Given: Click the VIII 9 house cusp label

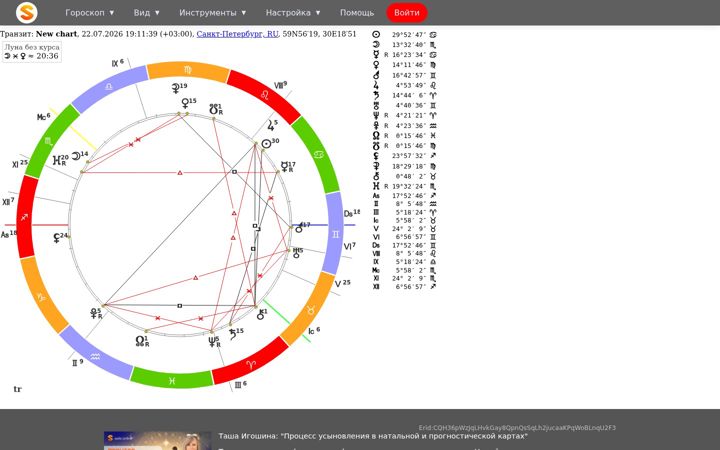Looking at the screenshot, I should [x=281, y=85].
